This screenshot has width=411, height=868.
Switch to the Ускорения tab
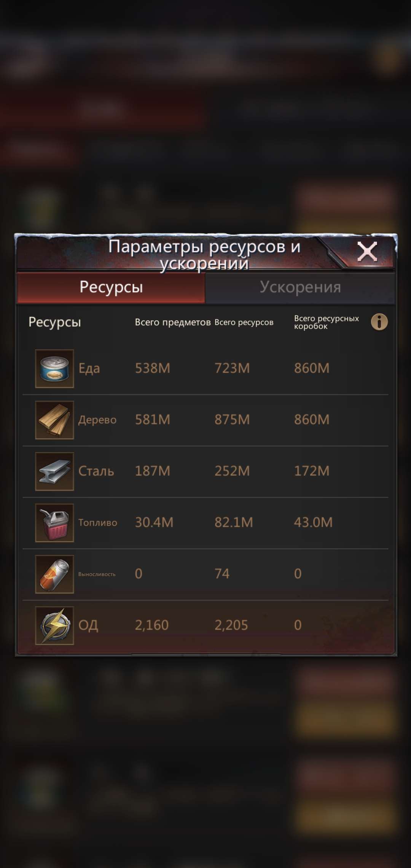point(300,287)
